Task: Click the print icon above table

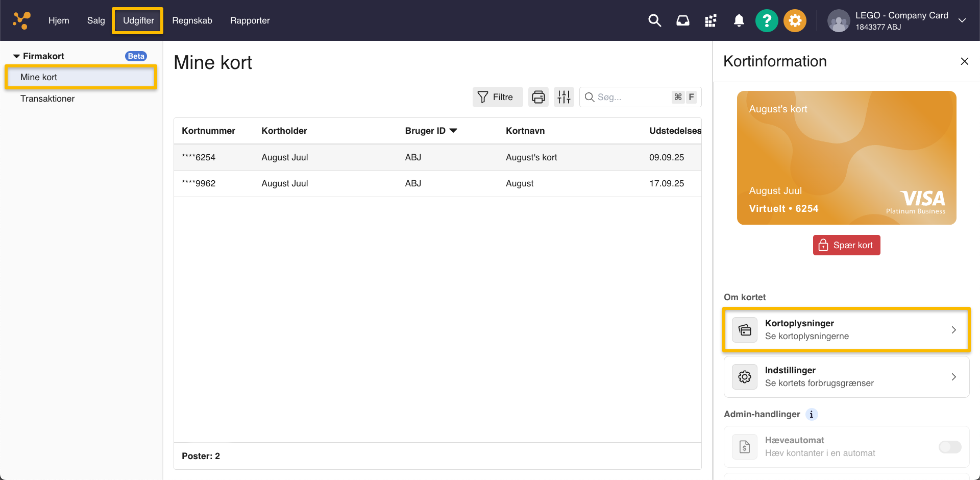Action: [x=538, y=97]
